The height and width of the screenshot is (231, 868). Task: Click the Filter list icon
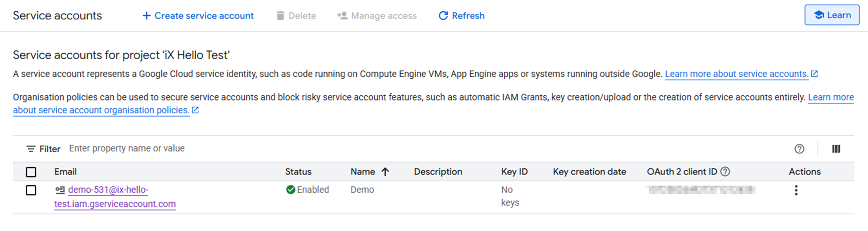click(x=31, y=149)
